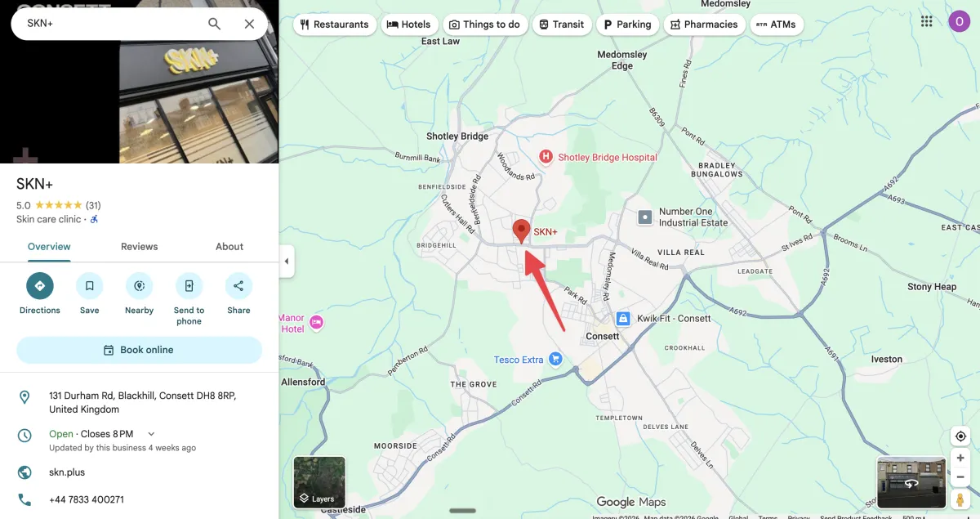Select the Manor Hotel marker

(317, 323)
